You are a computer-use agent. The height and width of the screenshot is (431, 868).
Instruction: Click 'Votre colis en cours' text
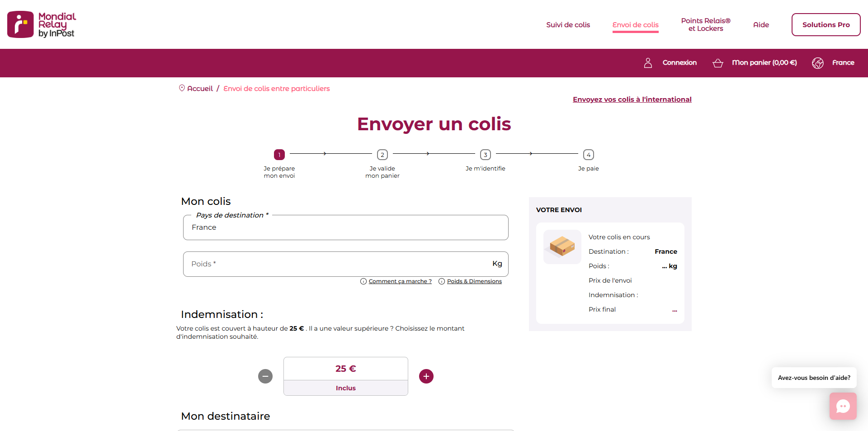point(619,237)
